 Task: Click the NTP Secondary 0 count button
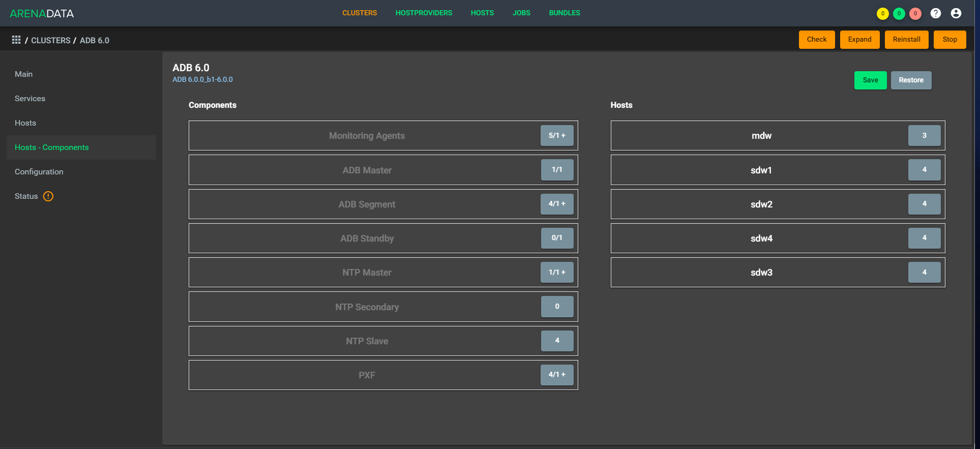(x=557, y=307)
